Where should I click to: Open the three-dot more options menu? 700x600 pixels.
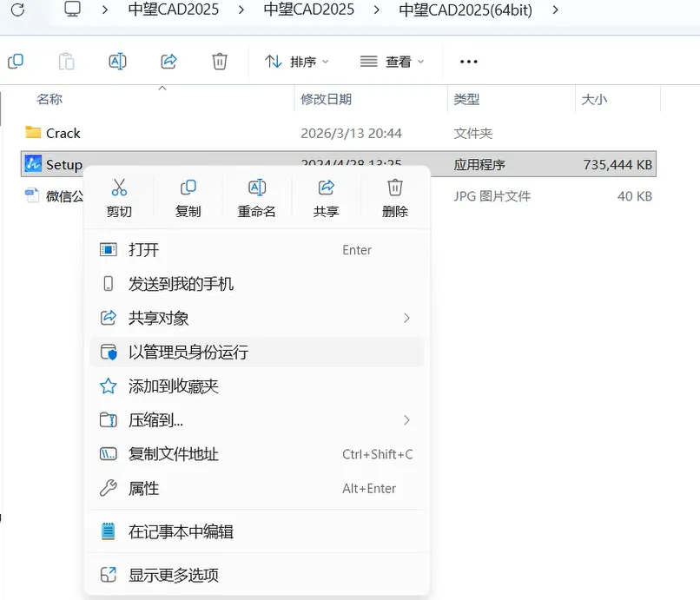(x=469, y=61)
